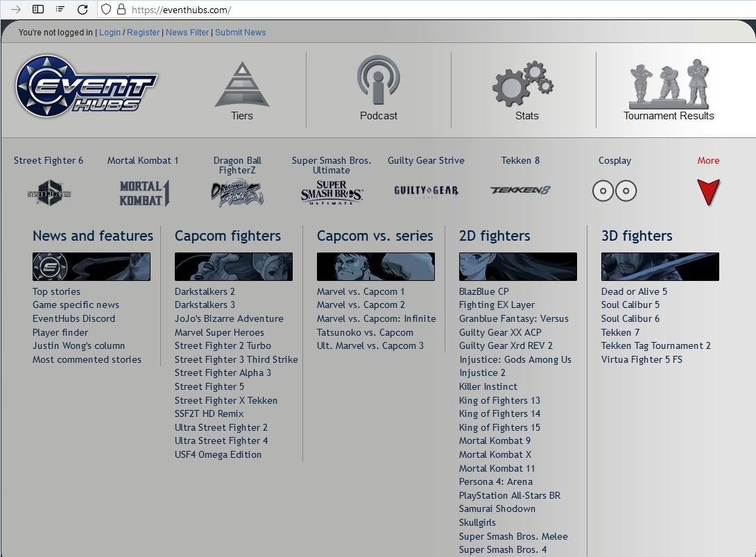This screenshot has height=557, width=756.
Task: Open Skullgirls link
Action: [477, 523]
